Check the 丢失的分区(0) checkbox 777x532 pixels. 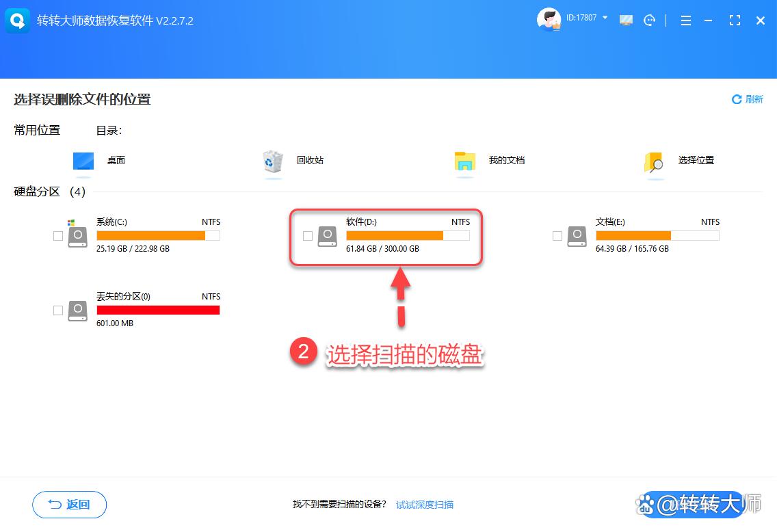[x=58, y=310]
